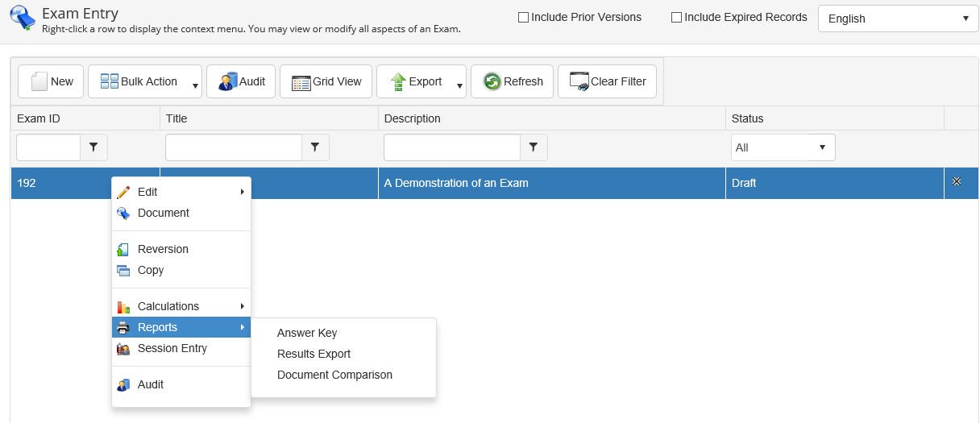Click the Description filter text field

point(451,147)
